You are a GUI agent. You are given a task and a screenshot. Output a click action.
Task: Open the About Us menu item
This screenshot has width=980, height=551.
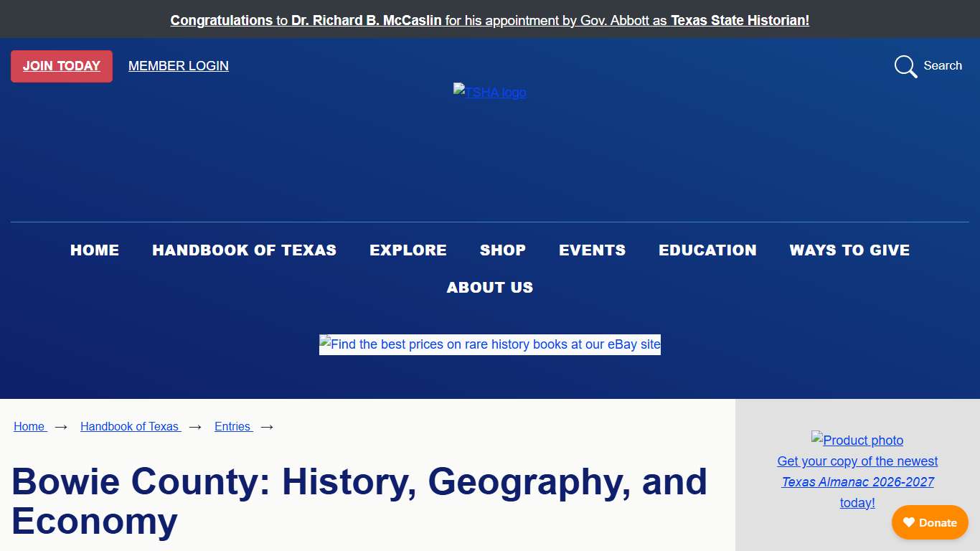(490, 288)
